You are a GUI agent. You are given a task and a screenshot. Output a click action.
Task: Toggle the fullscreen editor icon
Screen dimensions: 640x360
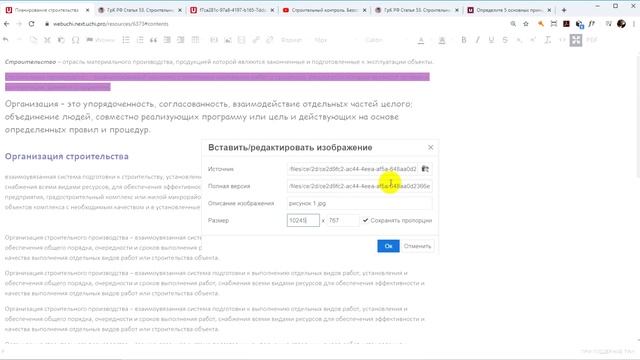click(576, 40)
